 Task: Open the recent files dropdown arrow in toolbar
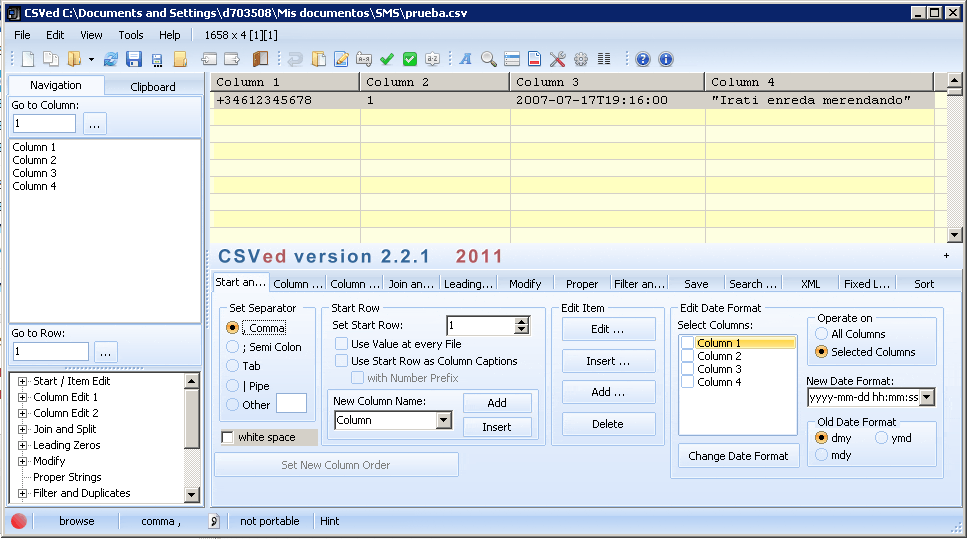[x=91, y=59]
